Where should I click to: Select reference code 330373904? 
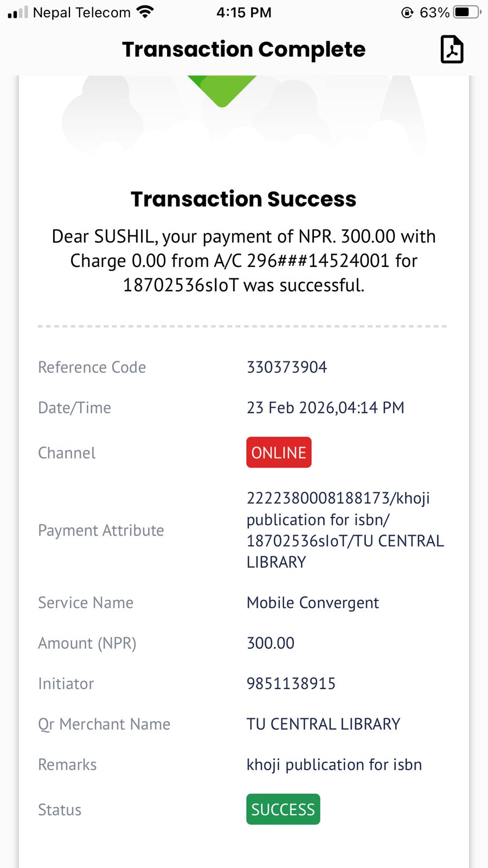(x=287, y=367)
